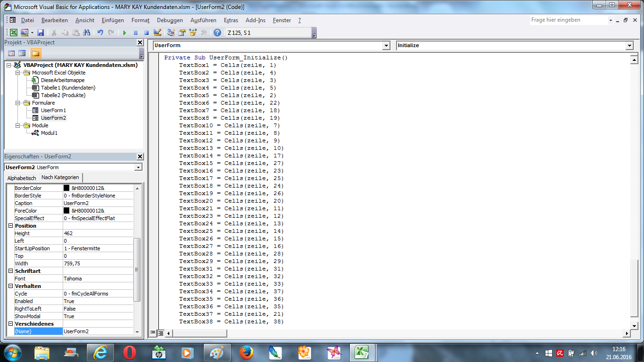Click the Redo arrow icon
Image resolution: width=644 pixels, height=362 pixels.
pyautogui.click(x=111, y=33)
